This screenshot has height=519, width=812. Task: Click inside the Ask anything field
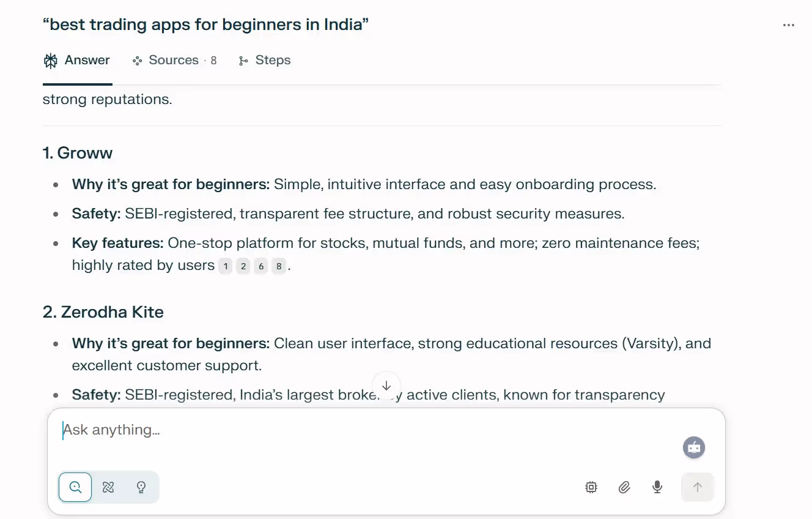coord(245,430)
